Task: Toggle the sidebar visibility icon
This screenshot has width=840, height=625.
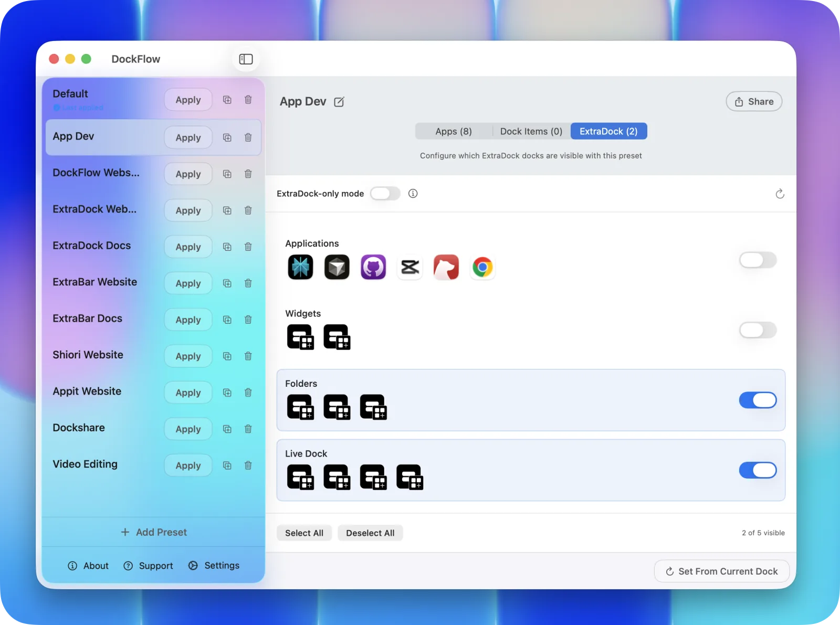Action: click(246, 59)
